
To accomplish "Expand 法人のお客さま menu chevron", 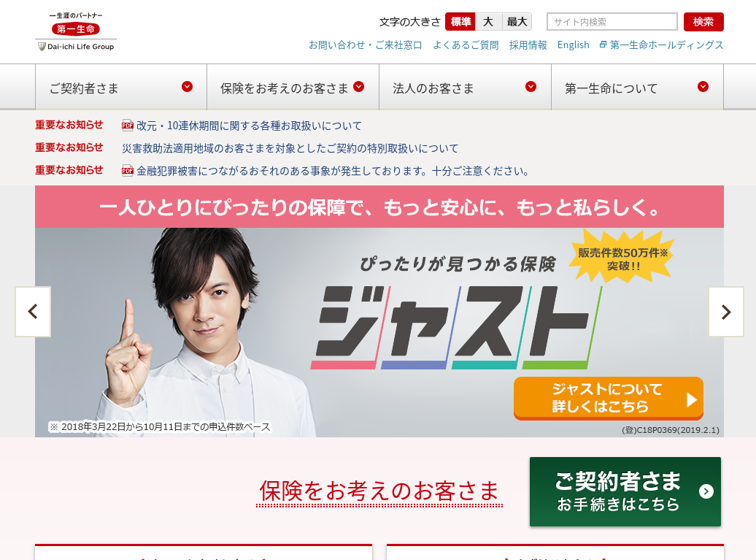I will 531,87.
